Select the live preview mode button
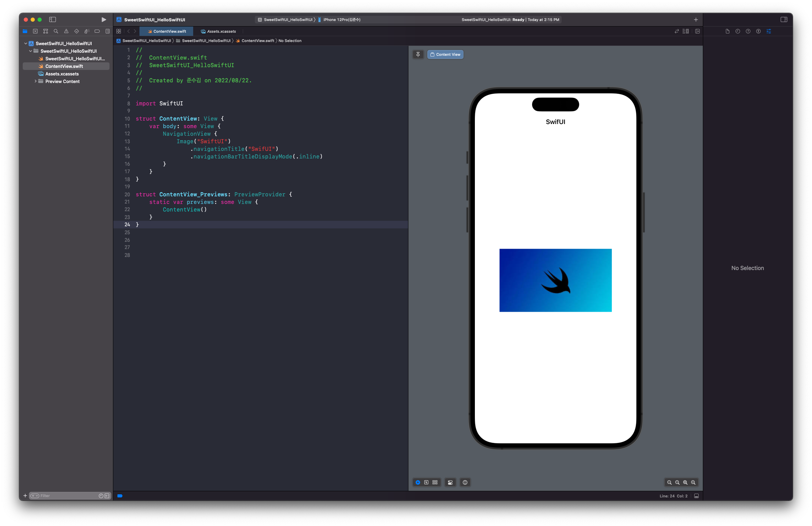The image size is (812, 526). coord(418,483)
